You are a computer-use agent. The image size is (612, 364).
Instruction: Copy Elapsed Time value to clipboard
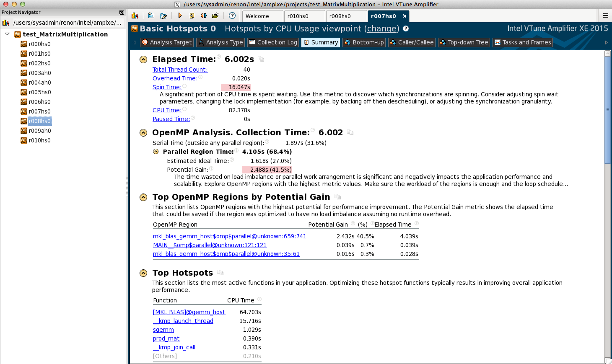261,59
